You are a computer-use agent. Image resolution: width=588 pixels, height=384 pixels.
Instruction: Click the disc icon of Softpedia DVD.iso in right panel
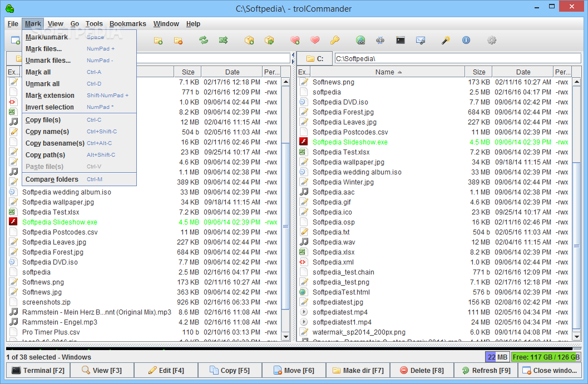point(303,102)
